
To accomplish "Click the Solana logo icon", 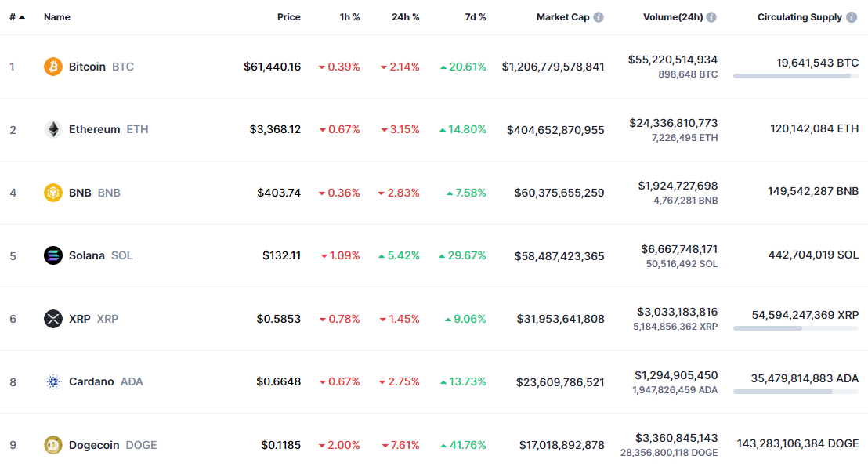I will click(53, 255).
